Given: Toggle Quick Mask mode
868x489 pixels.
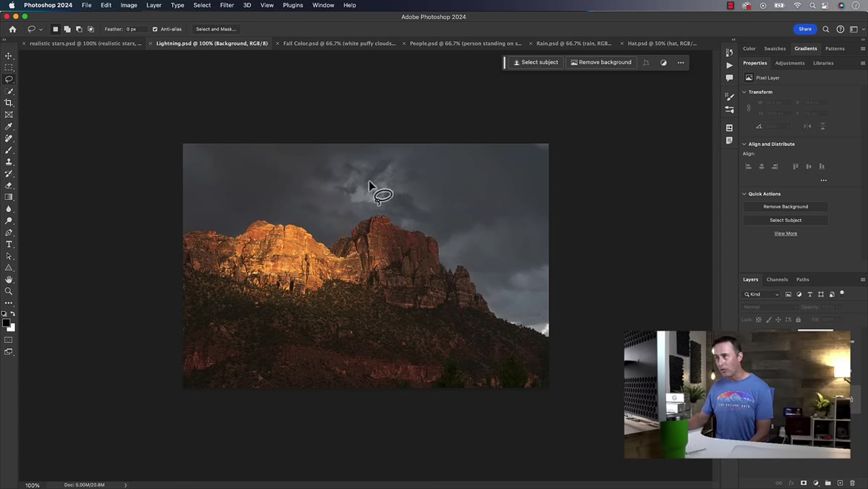Looking at the screenshot, I should 9,339.
